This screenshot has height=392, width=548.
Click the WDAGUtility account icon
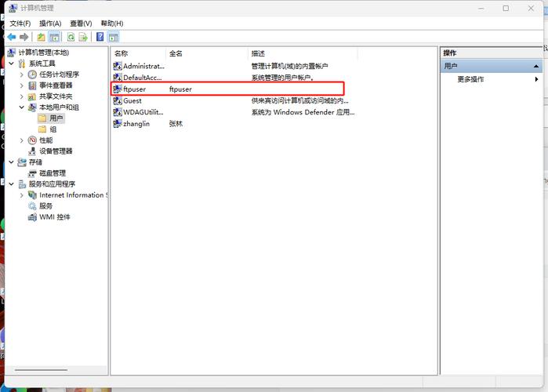(118, 112)
